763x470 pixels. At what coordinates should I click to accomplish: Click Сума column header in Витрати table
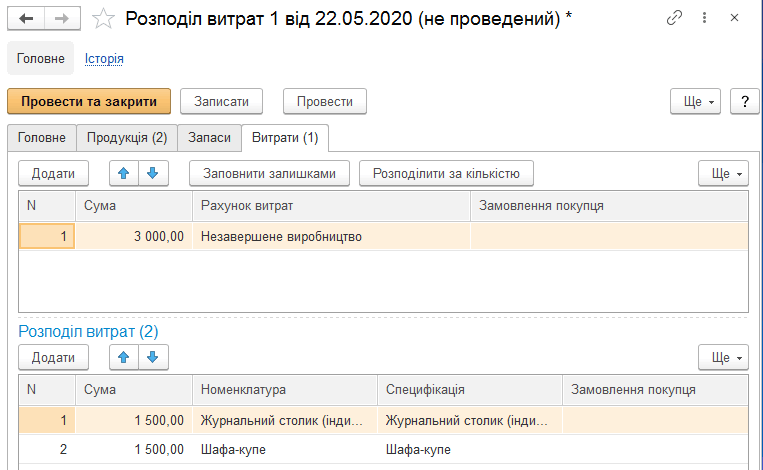(134, 206)
